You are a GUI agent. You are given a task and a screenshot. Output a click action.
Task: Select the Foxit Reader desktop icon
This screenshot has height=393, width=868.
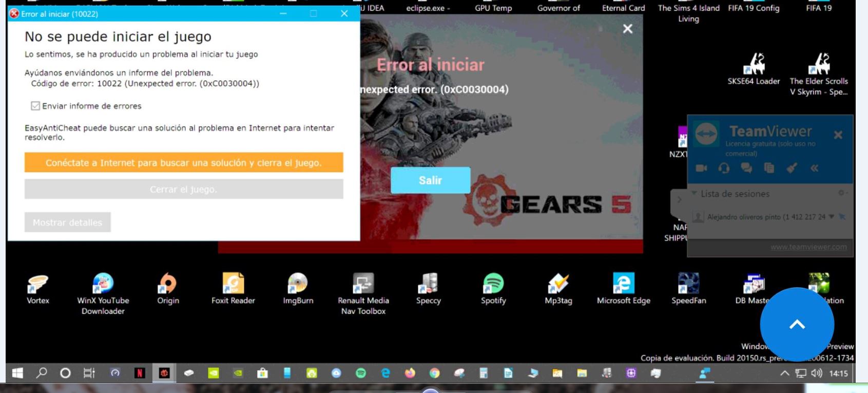233,289
